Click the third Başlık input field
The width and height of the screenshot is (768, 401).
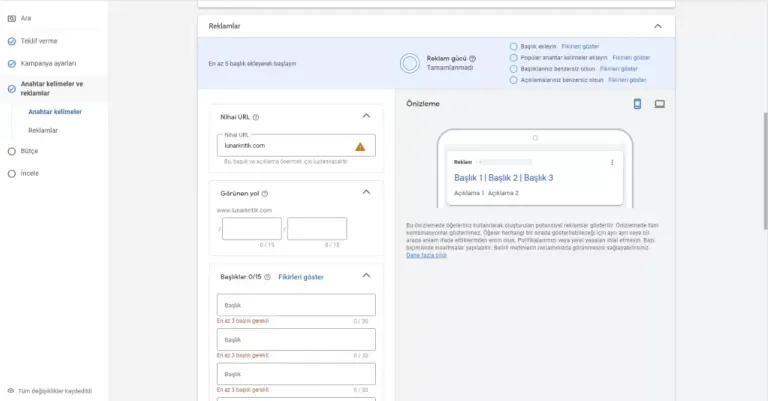296,374
